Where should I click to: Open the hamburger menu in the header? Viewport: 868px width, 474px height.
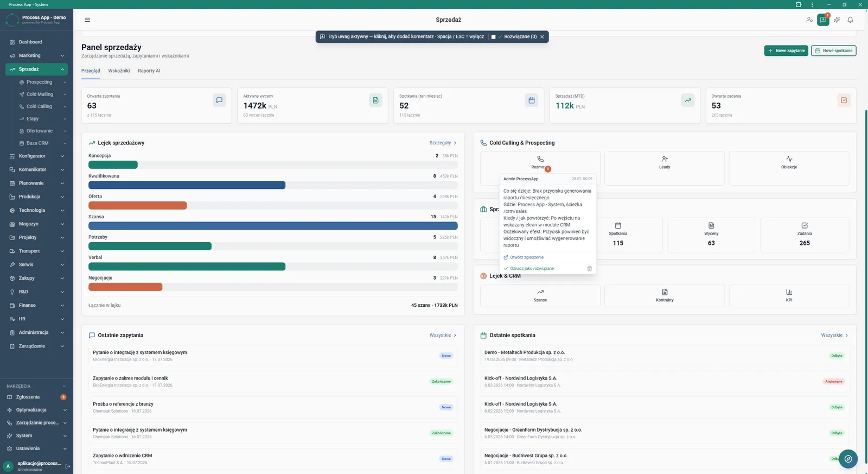(87, 20)
